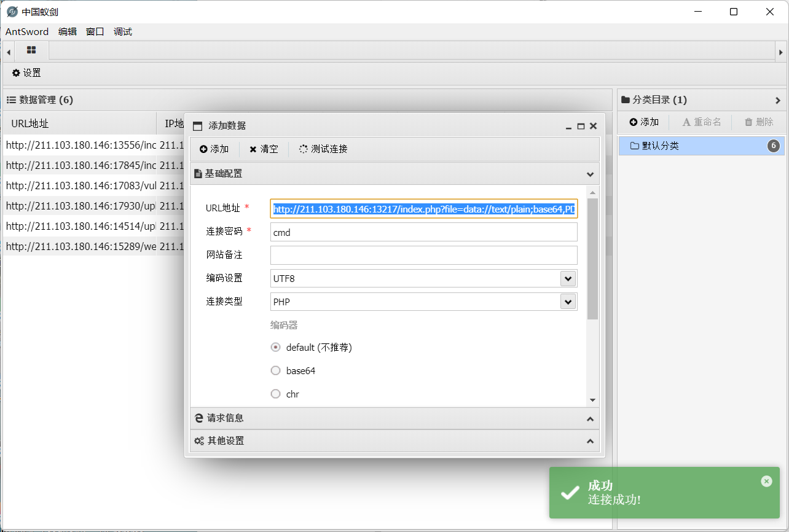Click 添加 in the 添加数据 dialog toolbar

click(x=214, y=149)
